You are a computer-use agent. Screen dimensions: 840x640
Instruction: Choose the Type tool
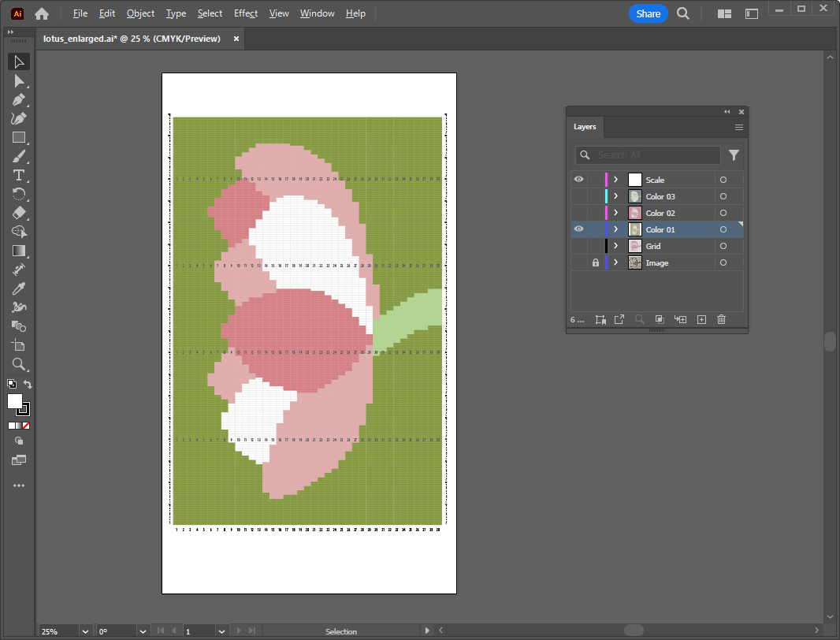[x=19, y=175]
